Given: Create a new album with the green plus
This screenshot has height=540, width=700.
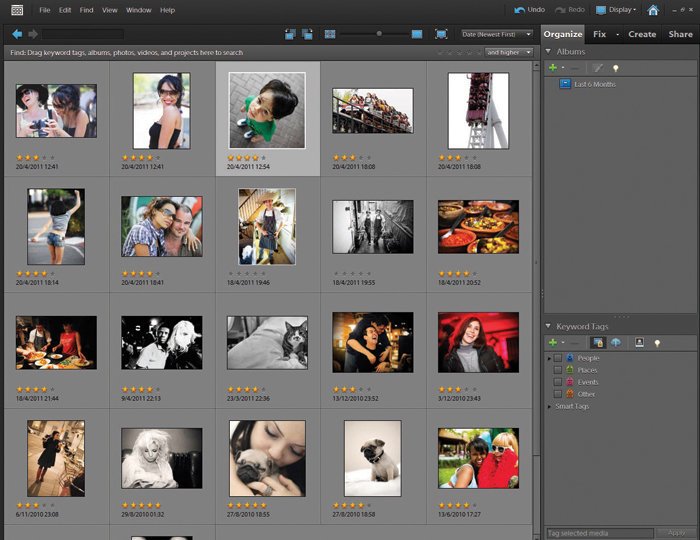Looking at the screenshot, I should (553, 68).
